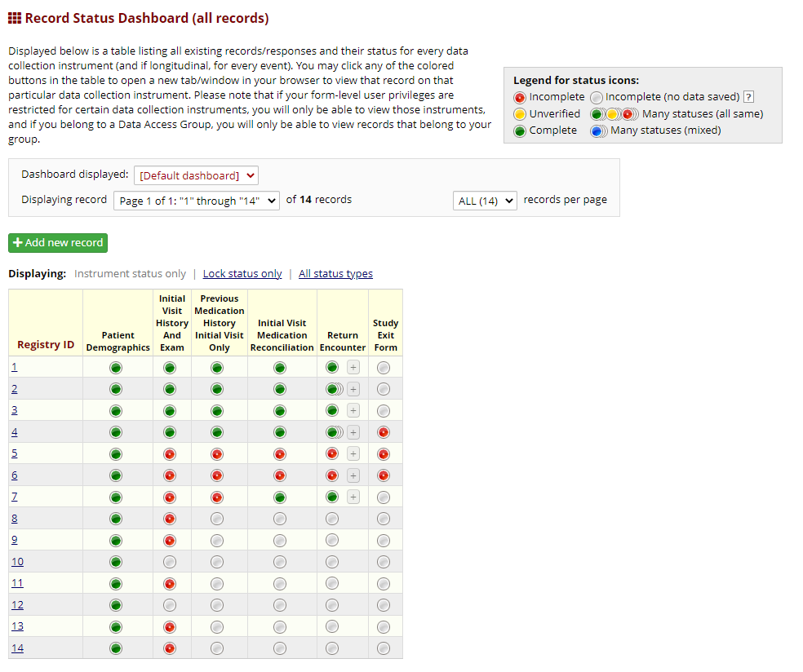Click record 5 Initial Visit History red status icon
Image resolution: width=803 pixels, height=672 pixels.
pos(170,454)
